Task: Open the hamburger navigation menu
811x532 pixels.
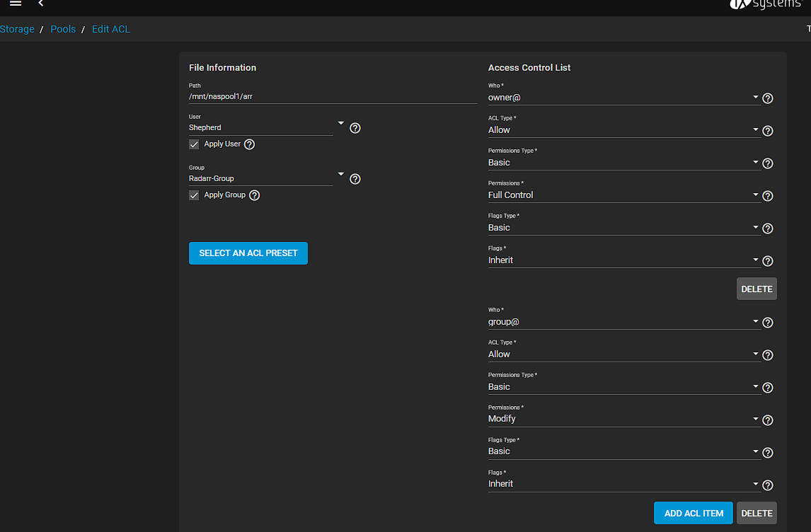Action: point(16,3)
